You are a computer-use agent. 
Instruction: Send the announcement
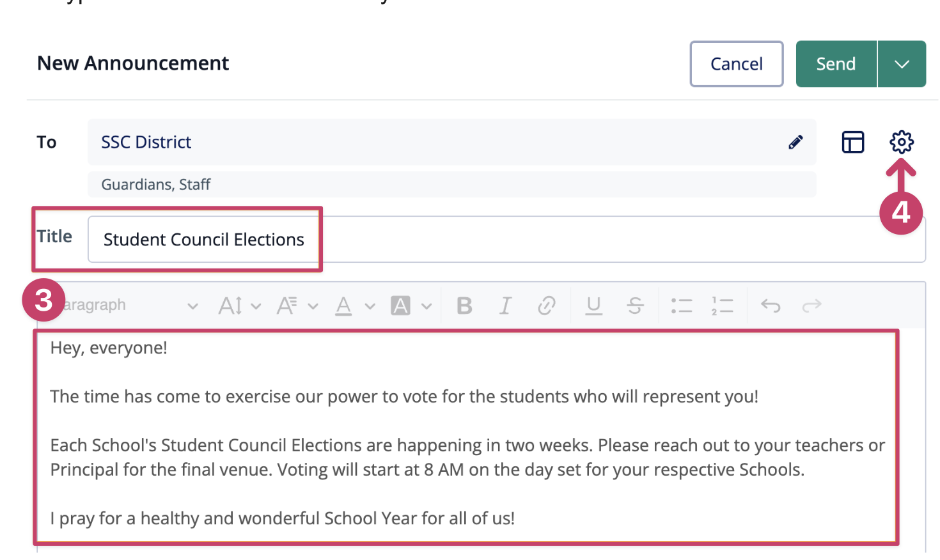836,64
